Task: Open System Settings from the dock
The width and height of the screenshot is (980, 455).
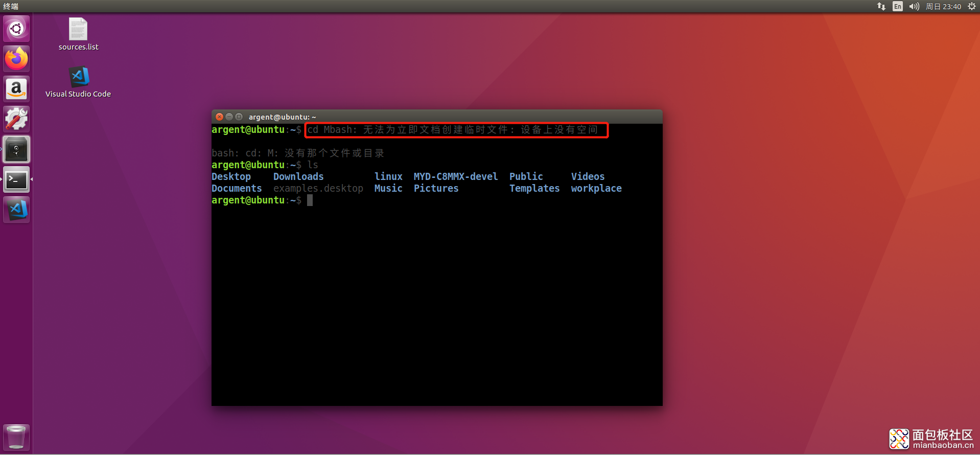Action: click(16, 119)
